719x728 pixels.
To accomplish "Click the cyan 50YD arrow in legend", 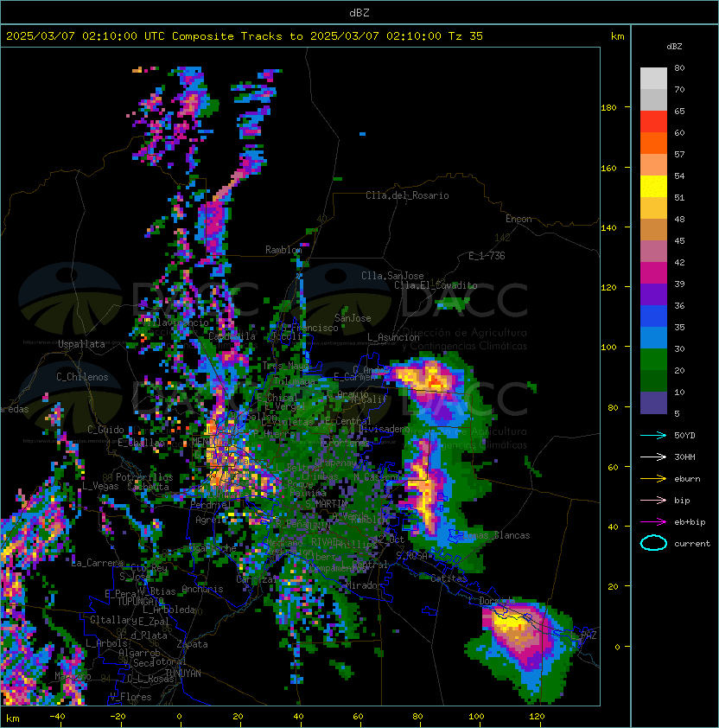I will coord(653,436).
